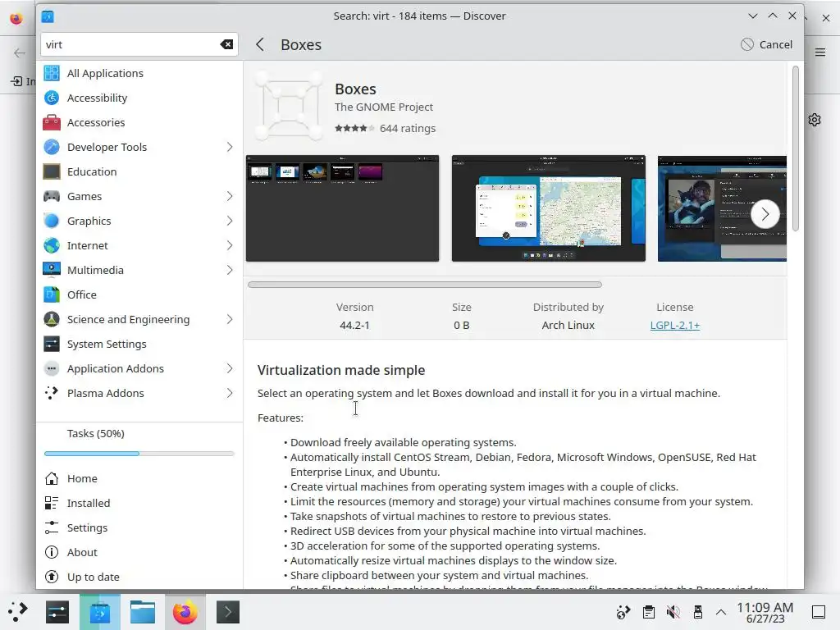Select the Office category label
Image resolution: width=840 pixels, height=630 pixels.
[x=82, y=295]
